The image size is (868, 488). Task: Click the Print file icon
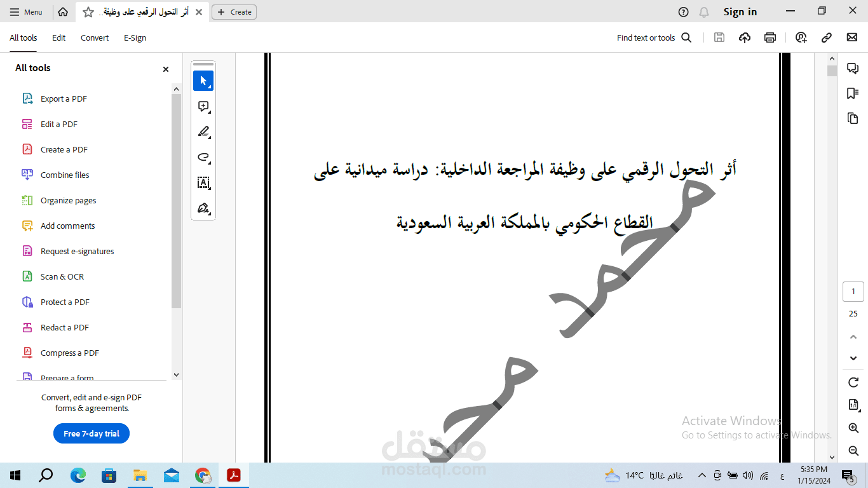[770, 37]
